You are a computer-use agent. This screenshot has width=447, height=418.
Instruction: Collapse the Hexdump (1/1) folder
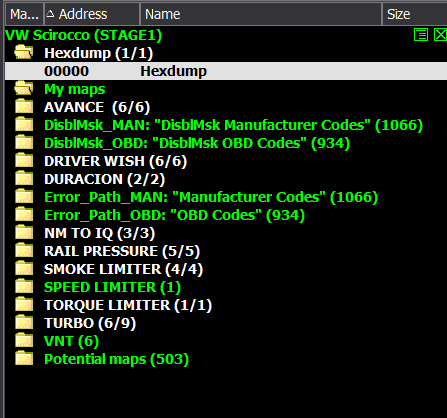coord(98,53)
